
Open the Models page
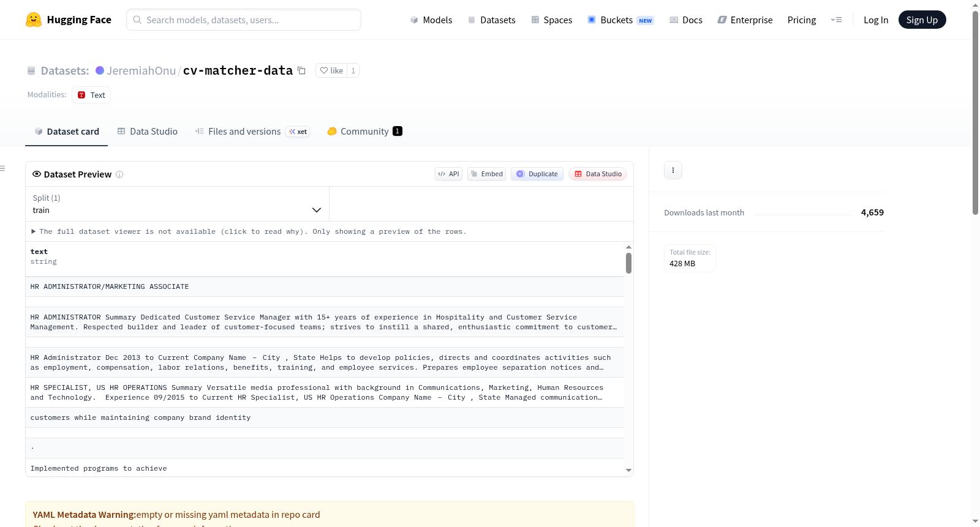point(431,20)
